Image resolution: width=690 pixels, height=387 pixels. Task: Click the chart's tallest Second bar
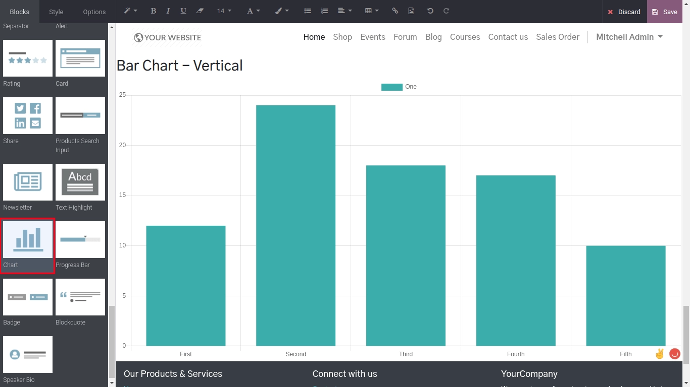point(296,225)
